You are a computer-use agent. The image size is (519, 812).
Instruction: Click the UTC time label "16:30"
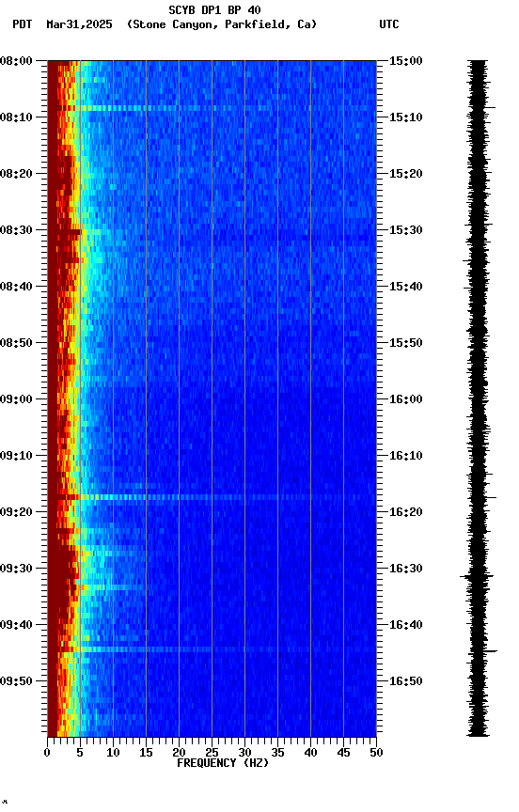coord(406,569)
